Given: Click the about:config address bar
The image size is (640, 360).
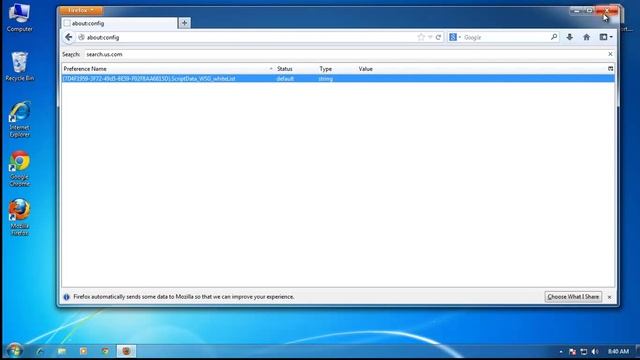Looking at the screenshot, I should 249,37.
